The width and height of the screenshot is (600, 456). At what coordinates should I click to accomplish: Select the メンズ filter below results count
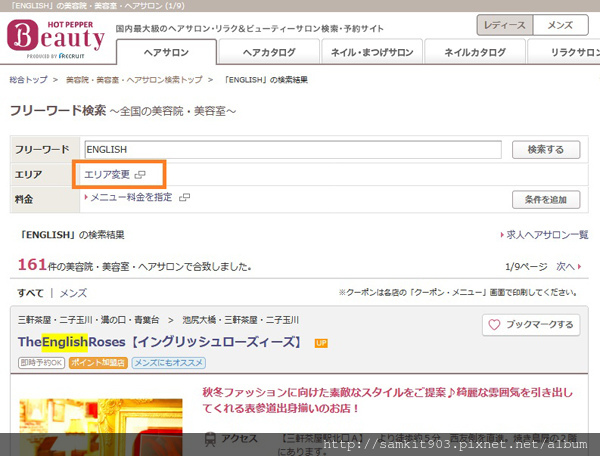point(73,293)
